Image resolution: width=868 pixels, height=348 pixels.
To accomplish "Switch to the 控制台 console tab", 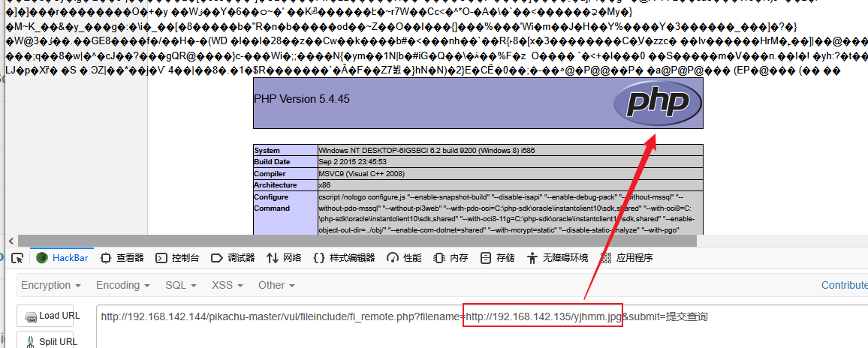I will tap(177, 258).
